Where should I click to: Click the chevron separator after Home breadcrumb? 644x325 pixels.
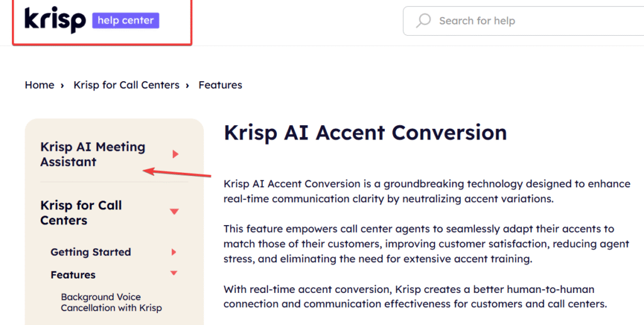[62, 85]
